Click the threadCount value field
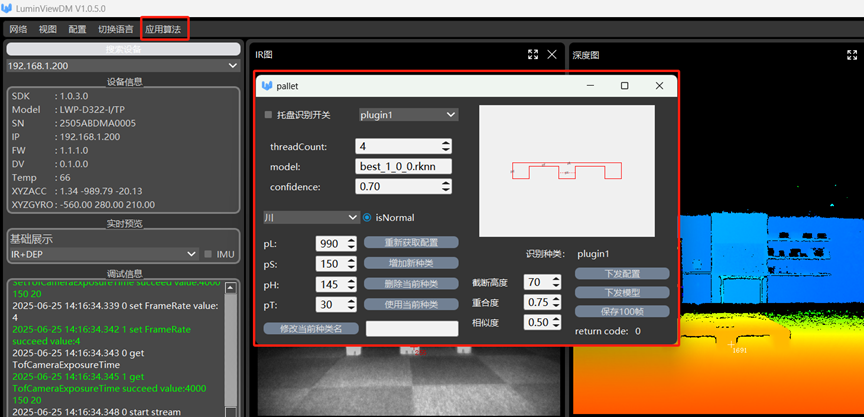The height and width of the screenshot is (417, 864). tap(398, 146)
